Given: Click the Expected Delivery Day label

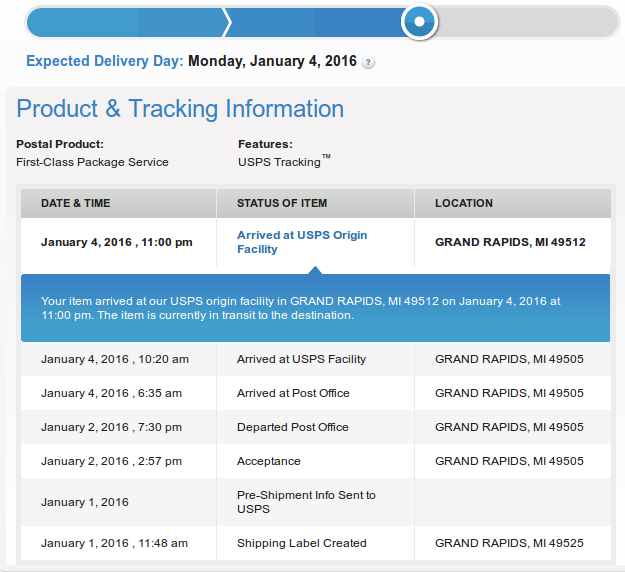Looking at the screenshot, I should (105, 61).
